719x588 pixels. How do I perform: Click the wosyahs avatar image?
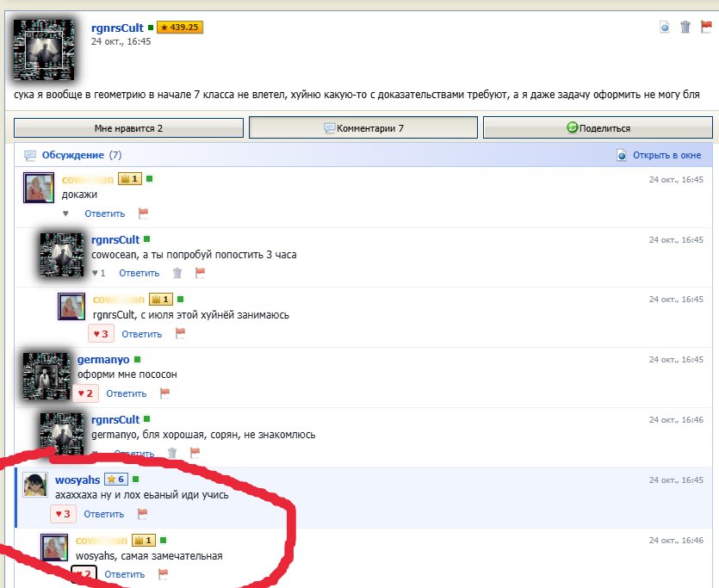(35, 485)
